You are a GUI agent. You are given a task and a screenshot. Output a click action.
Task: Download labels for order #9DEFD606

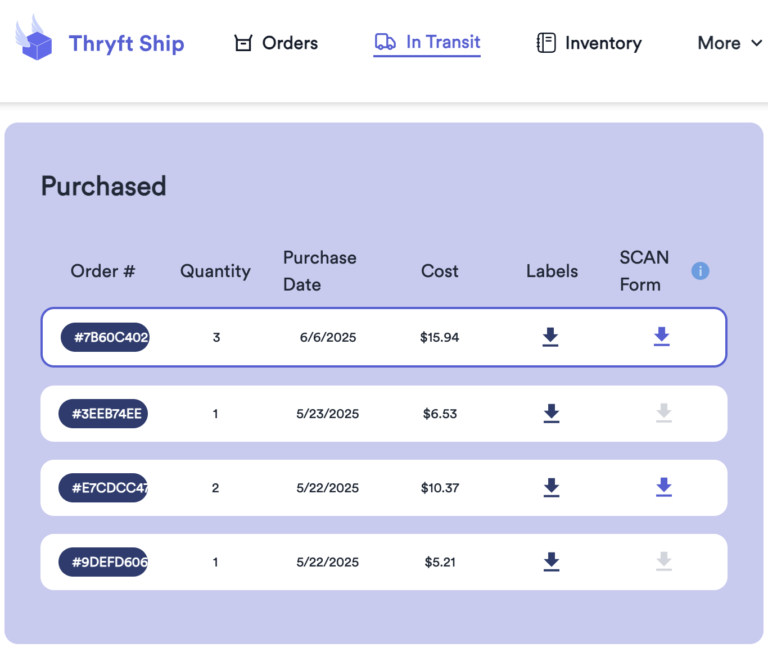[552, 562]
